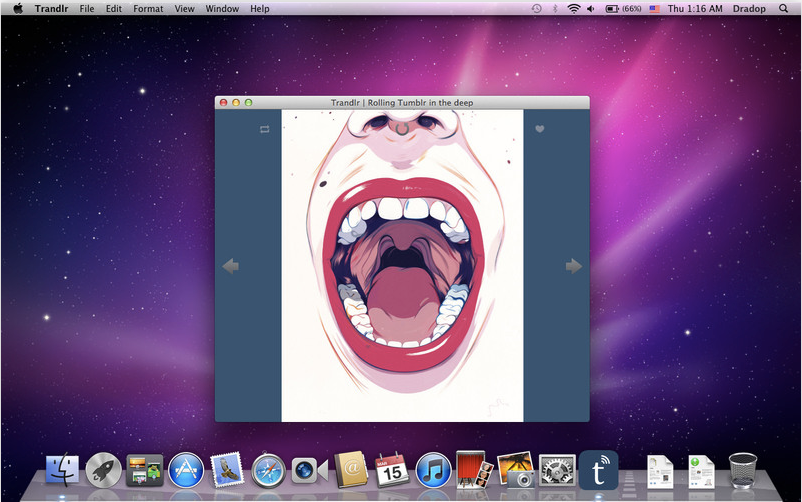
Task: Zoom the Trandlr window with green button
Action: (x=249, y=102)
